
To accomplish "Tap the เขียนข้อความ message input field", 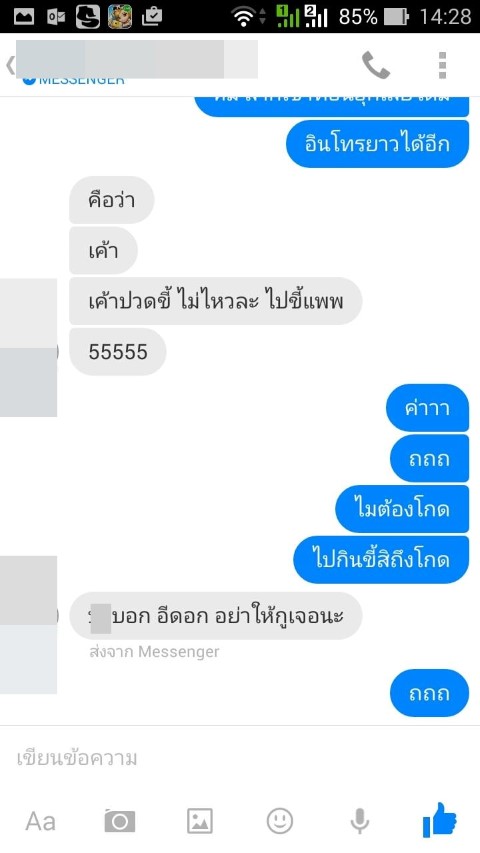I will [x=240, y=758].
